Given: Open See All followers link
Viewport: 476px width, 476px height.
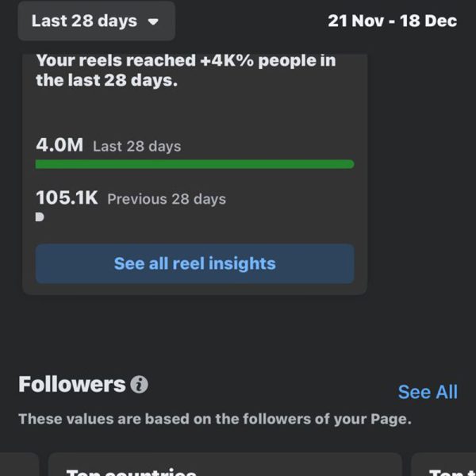Looking at the screenshot, I should click(428, 392).
